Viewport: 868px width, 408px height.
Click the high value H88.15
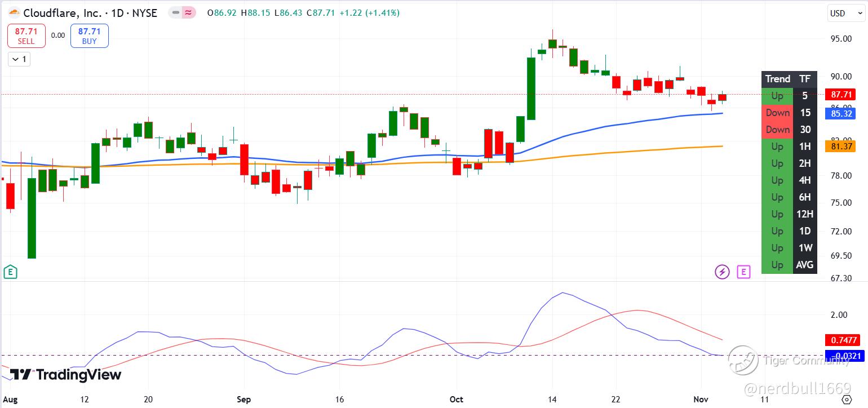[x=255, y=12]
